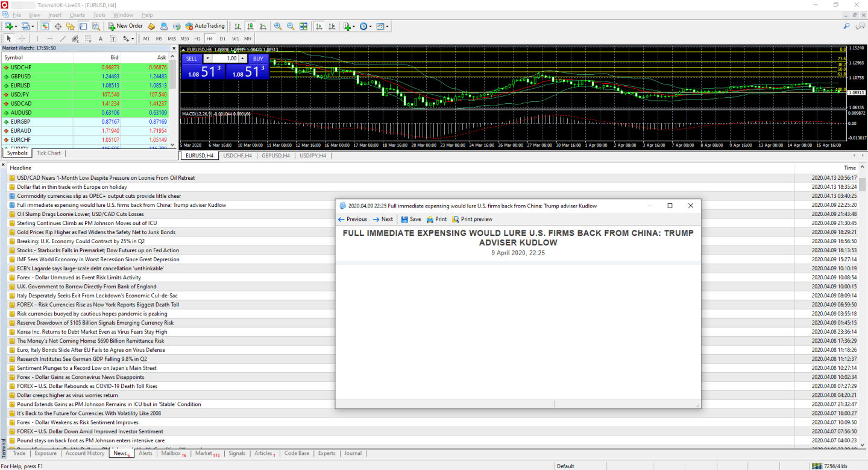868x470 pixels.
Task: Select the W1 timeframe
Action: tap(235, 39)
